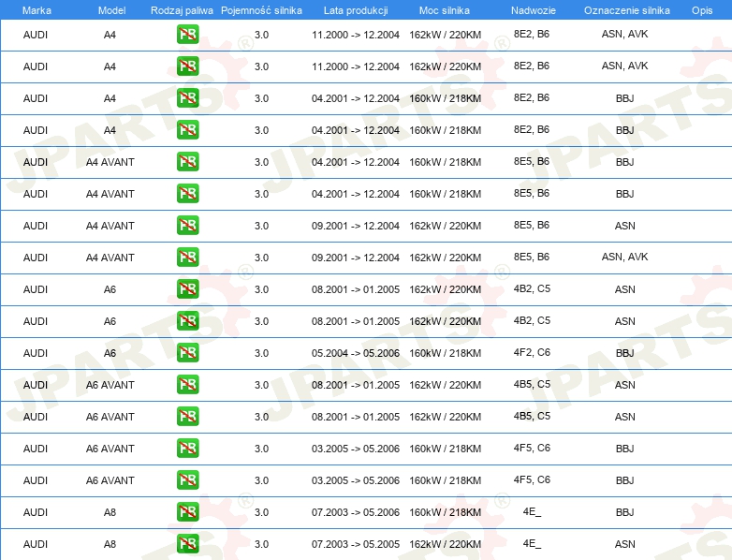
Task: Click fuel icon for A4 AVANT ASN, AVK row
Action: [x=187, y=258]
